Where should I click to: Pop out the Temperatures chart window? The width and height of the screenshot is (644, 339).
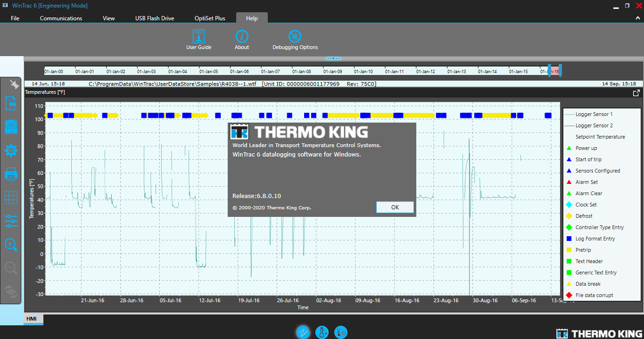(x=636, y=93)
